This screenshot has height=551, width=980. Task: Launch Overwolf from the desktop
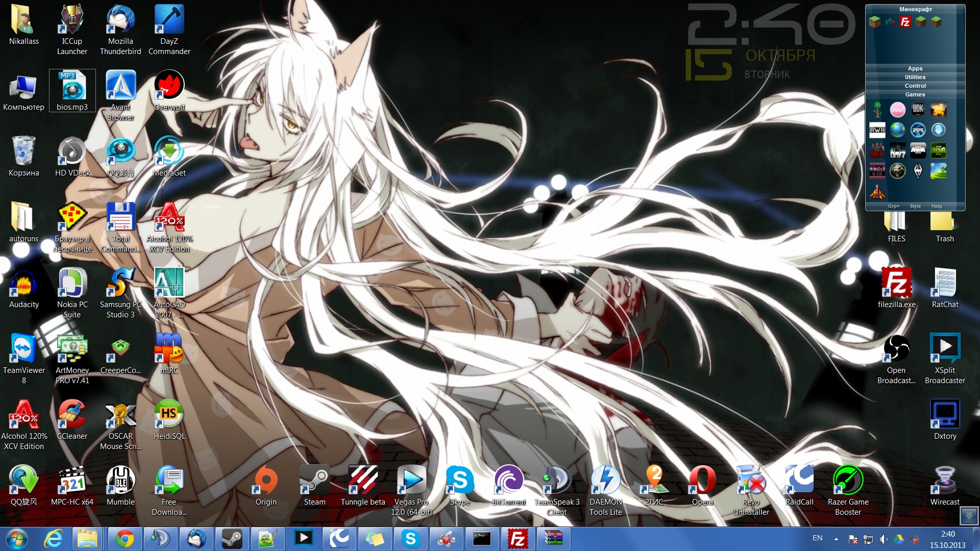pos(169,90)
